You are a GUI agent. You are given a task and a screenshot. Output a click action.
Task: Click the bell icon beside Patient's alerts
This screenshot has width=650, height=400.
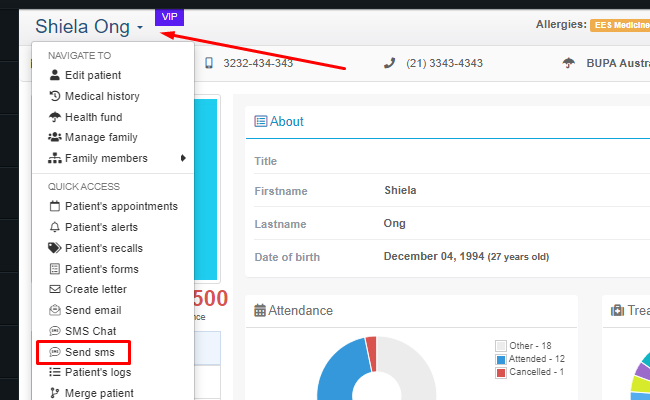tap(55, 227)
